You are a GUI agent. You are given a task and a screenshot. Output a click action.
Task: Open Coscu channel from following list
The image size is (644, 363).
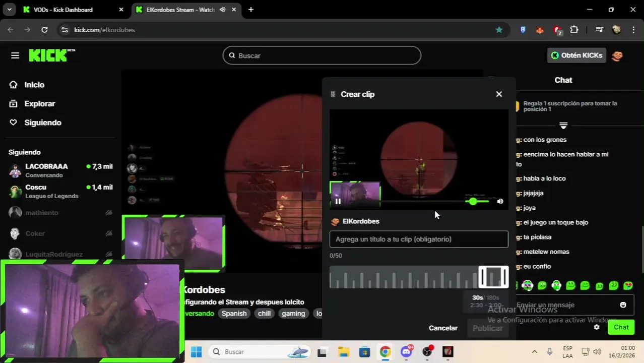click(60, 191)
